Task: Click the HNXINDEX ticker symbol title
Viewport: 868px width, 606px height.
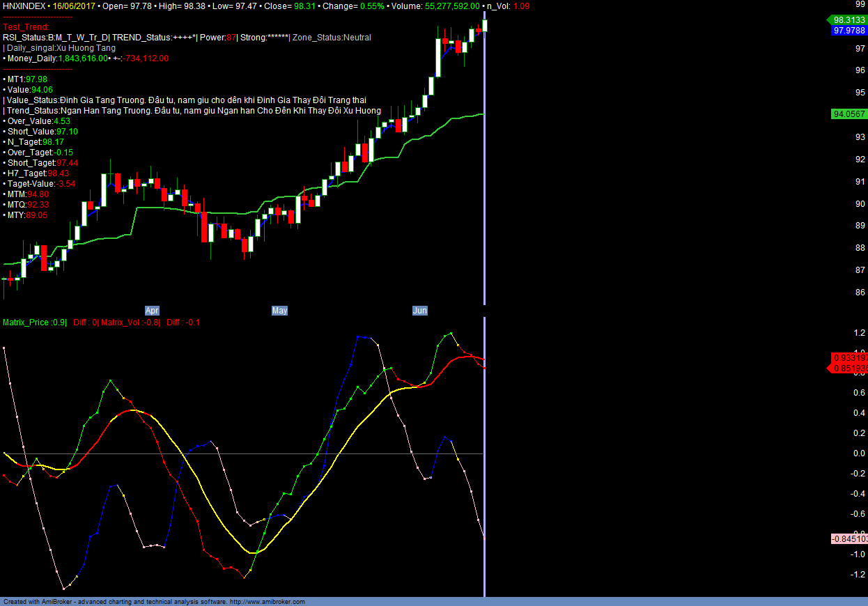Action: click(x=24, y=6)
